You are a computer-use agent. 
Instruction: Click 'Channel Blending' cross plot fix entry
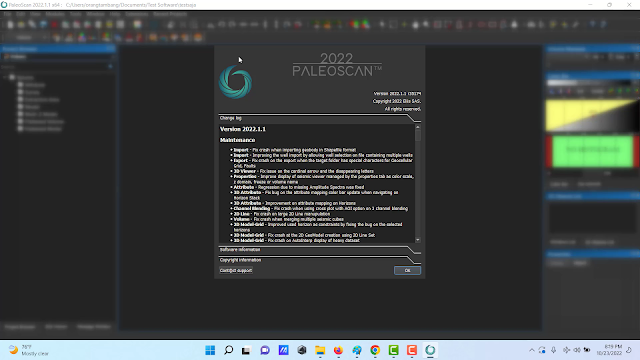(x=320, y=208)
